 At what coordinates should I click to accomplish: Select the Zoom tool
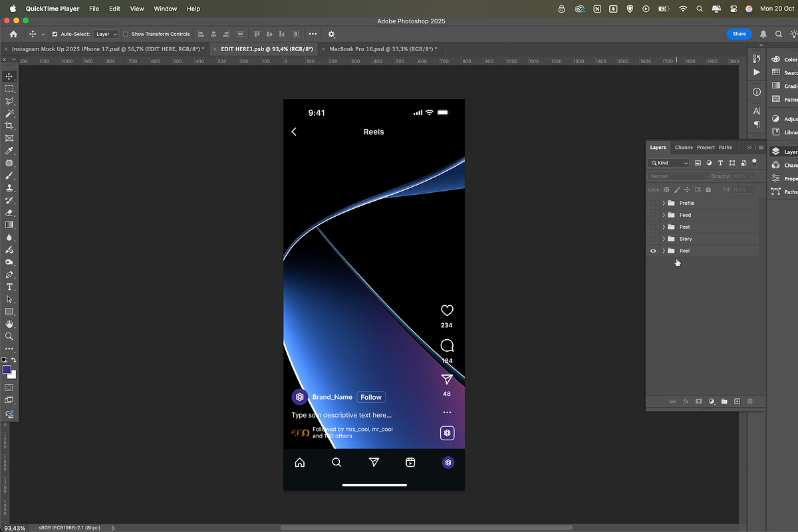[x=9, y=336]
